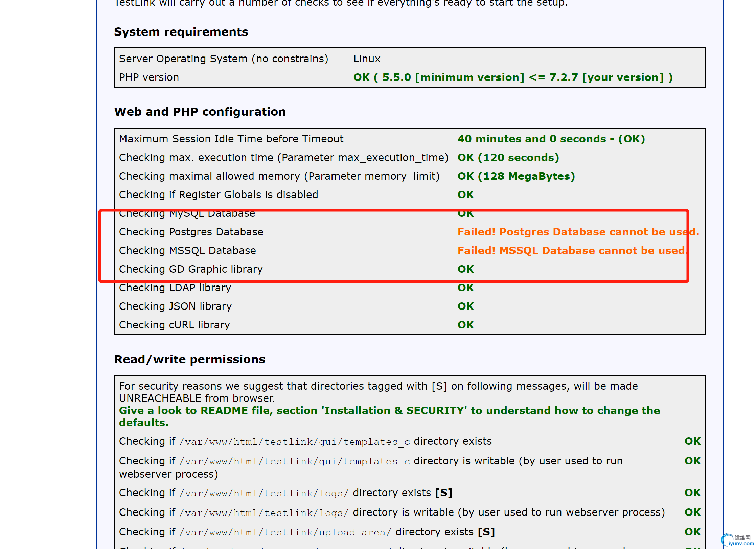Click the memory_limit check label
This screenshot has width=756, height=549.
tap(279, 176)
